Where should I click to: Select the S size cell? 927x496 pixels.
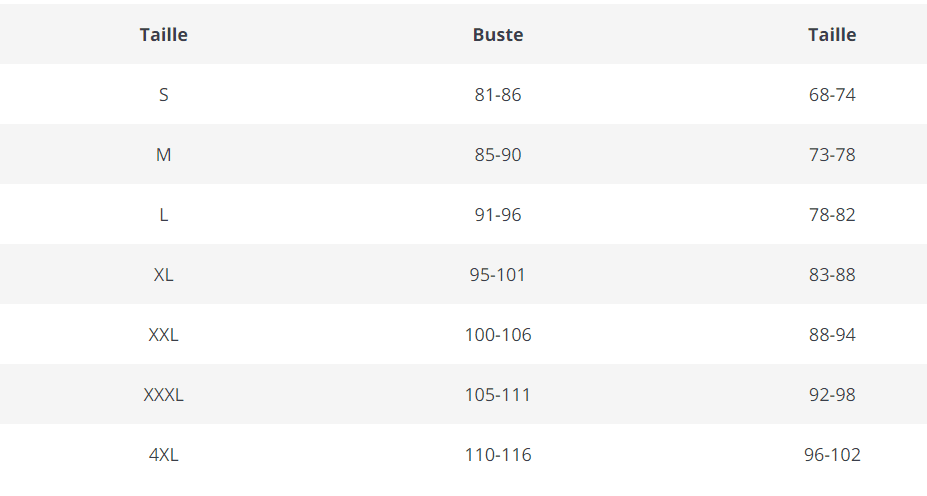pos(164,95)
